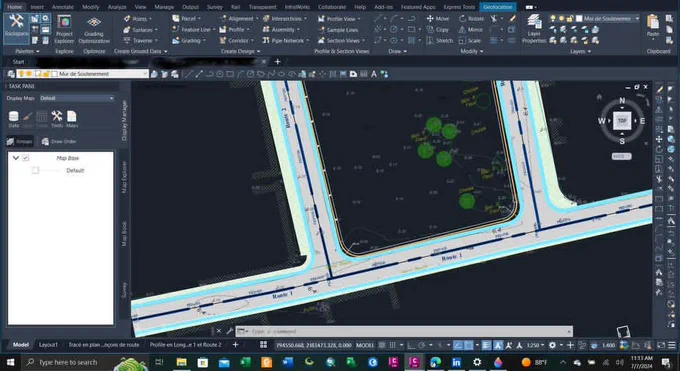The image size is (680, 371).
Task: Toggle MODEL space button in status bar
Action: point(365,345)
